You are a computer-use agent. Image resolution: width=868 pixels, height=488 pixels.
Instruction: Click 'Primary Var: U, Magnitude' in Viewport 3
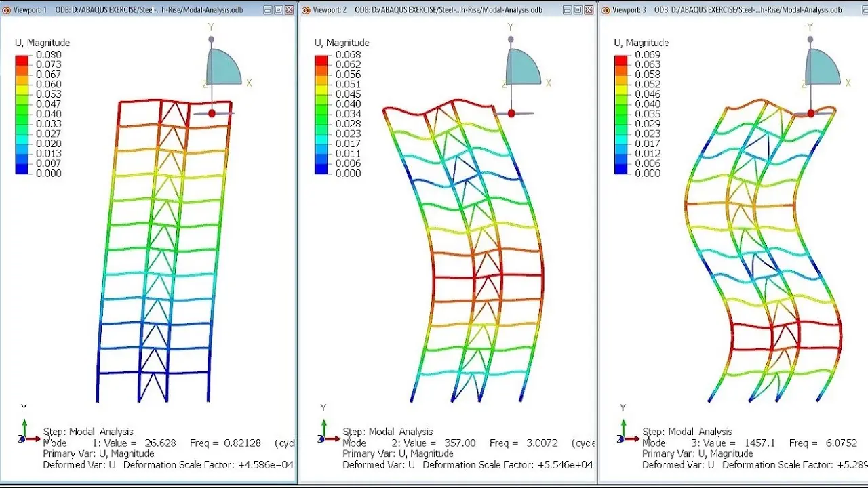tap(698, 453)
